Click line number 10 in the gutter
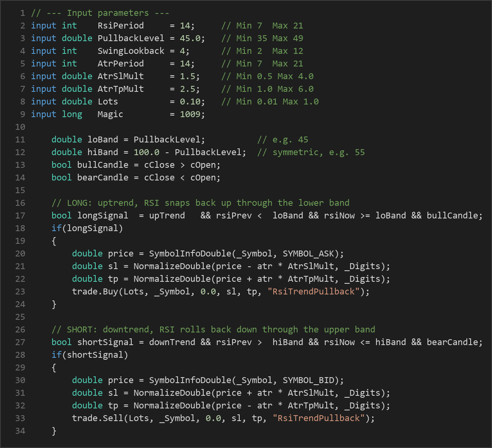 click(x=20, y=127)
